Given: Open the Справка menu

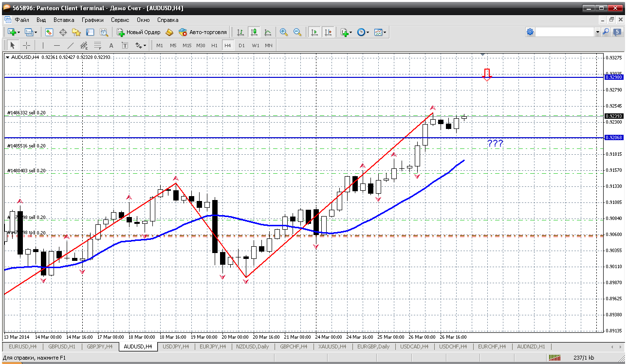Looking at the screenshot, I should [167, 20].
